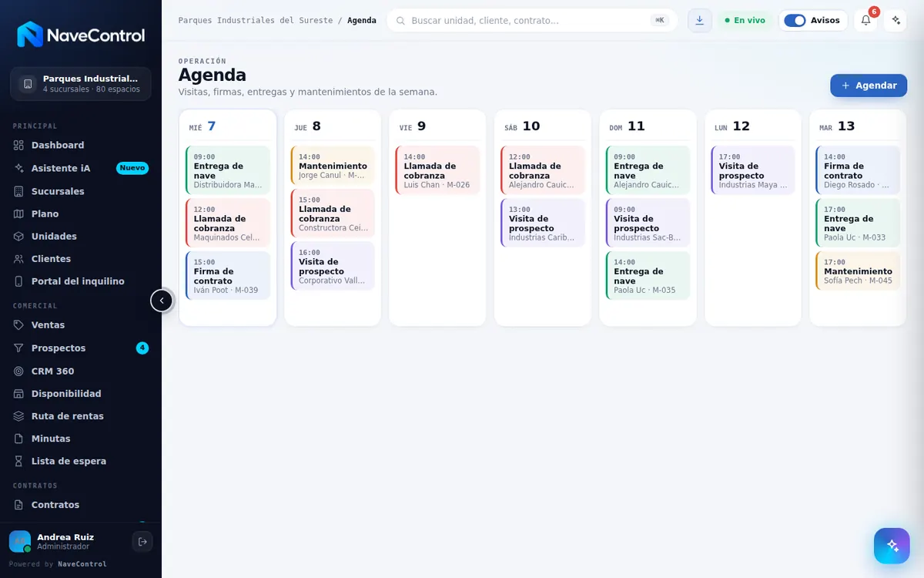Click the Ventas tag icon
The image size is (924, 578).
[x=19, y=325]
